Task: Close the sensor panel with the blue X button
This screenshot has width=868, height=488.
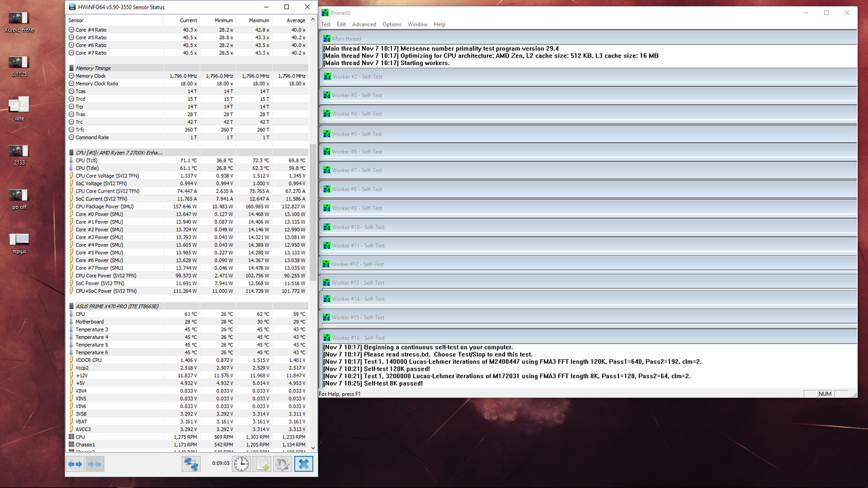Action: click(304, 464)
